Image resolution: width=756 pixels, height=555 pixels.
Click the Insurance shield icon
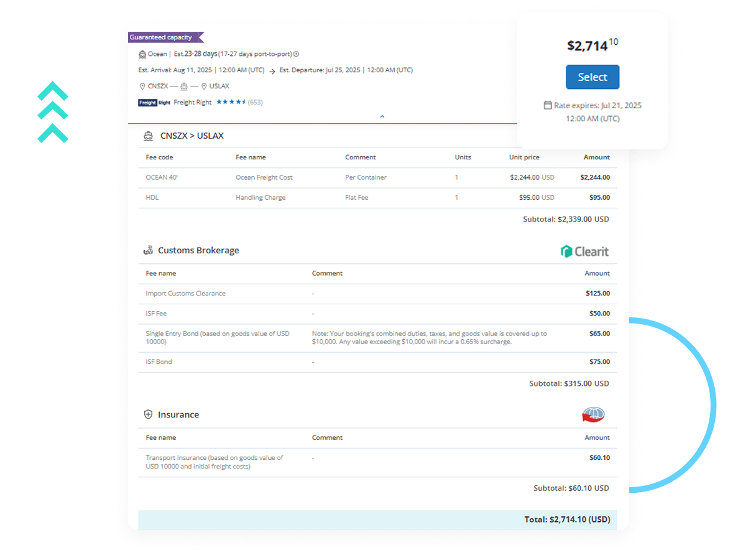(148, 414)
